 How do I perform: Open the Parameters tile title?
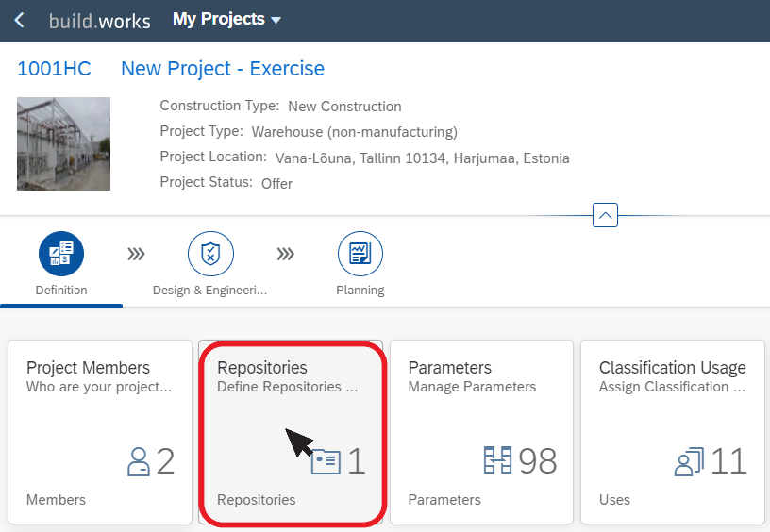pos(450,368)
